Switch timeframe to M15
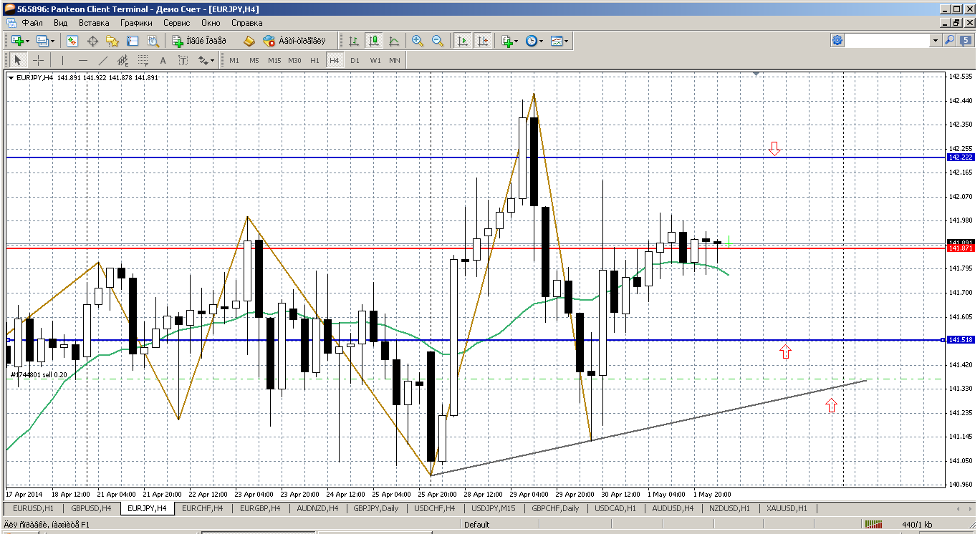 (x=274, y=60)
